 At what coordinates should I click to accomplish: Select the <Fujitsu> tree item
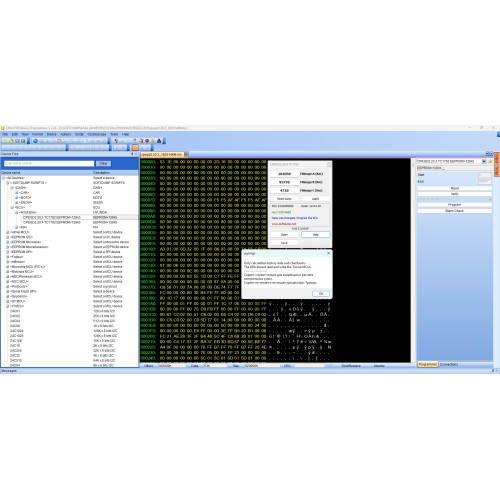(x=17, y=257)
